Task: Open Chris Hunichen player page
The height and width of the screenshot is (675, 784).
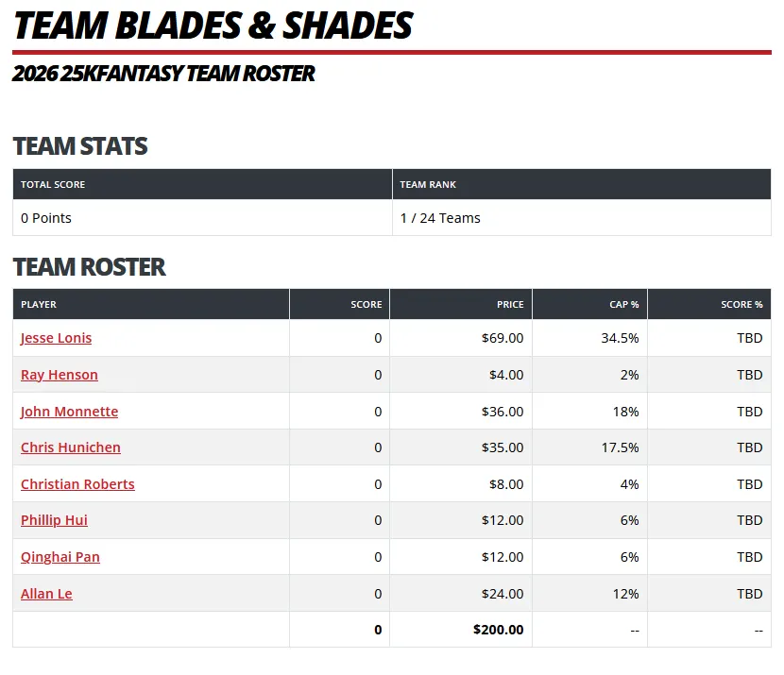Action: pos(71,447)
